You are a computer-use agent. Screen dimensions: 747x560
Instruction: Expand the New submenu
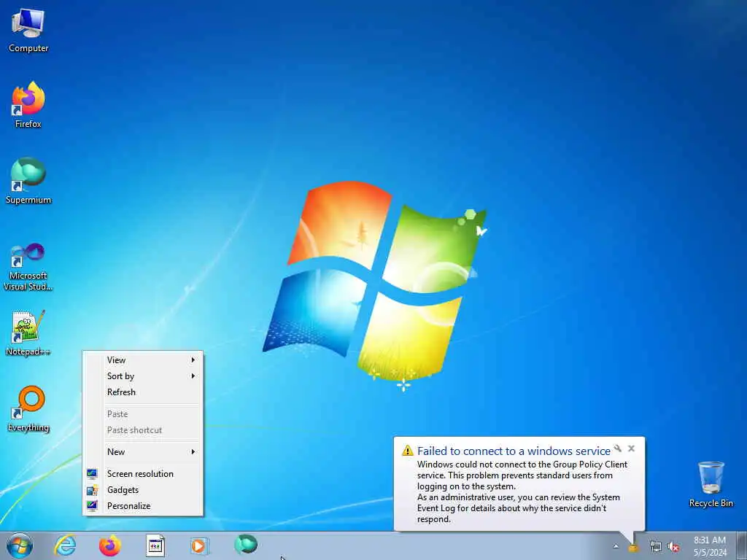tap(143, 452)
